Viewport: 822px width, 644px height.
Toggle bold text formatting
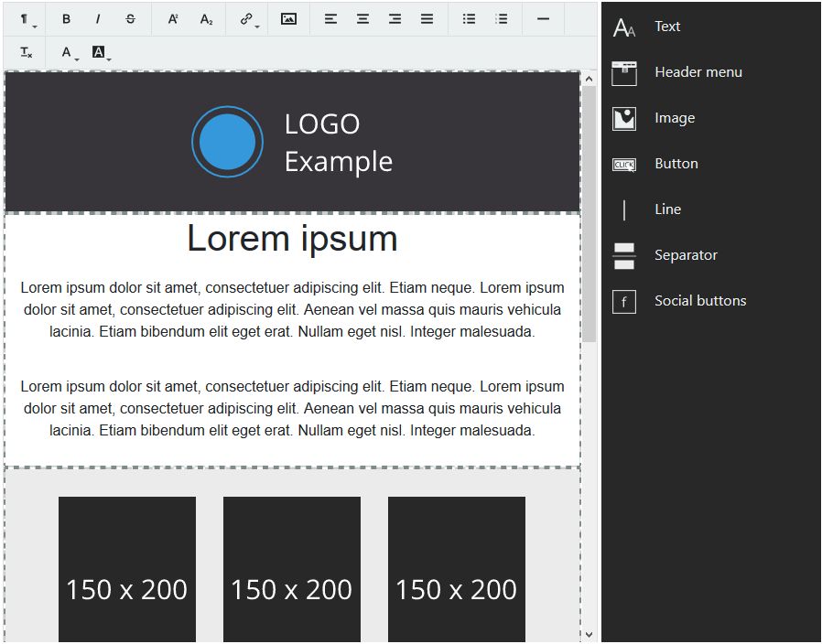pyautogui.click(x=66, y=19)
